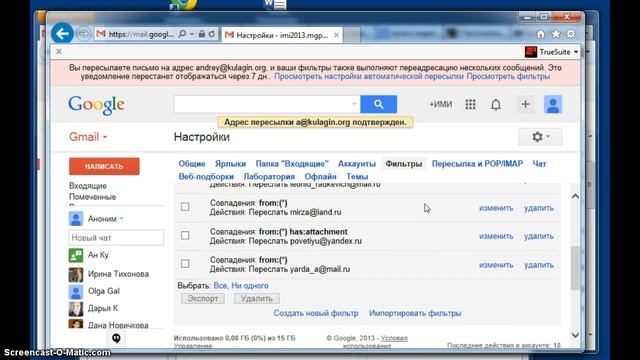Open browser favorites star icon

pos(556,35)
